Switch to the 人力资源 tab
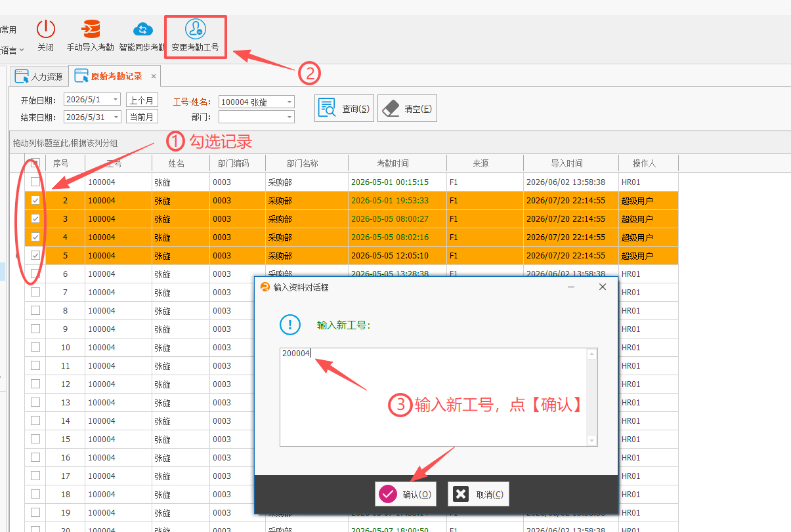 (x=39, y=76)
